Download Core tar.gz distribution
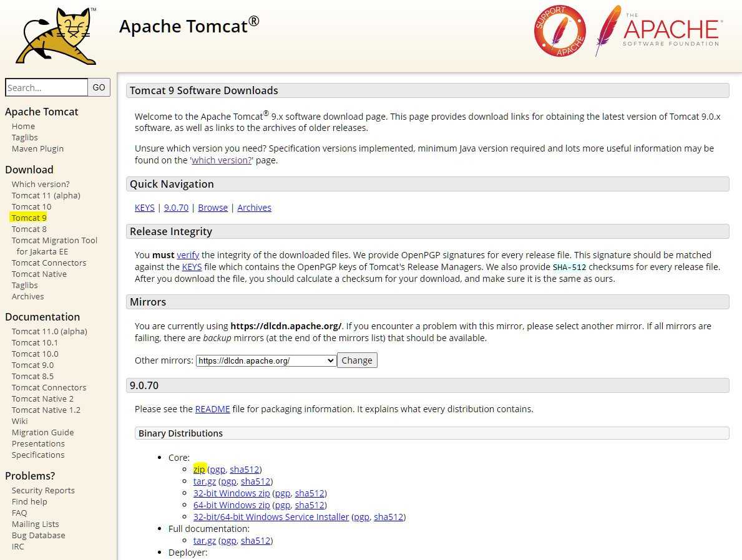This screenshot has width=742, height=560. click(x=205, y=481)
